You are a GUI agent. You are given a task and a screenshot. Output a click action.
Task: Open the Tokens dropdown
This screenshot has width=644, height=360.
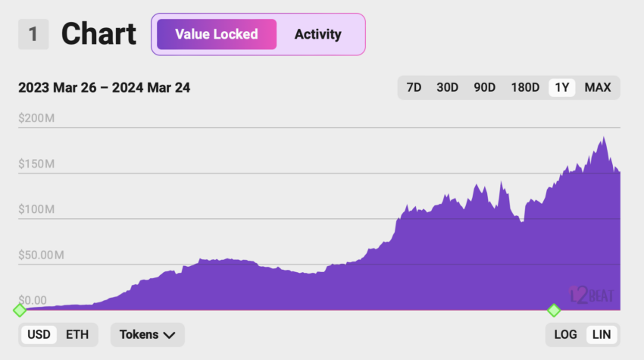pos(148,334)
